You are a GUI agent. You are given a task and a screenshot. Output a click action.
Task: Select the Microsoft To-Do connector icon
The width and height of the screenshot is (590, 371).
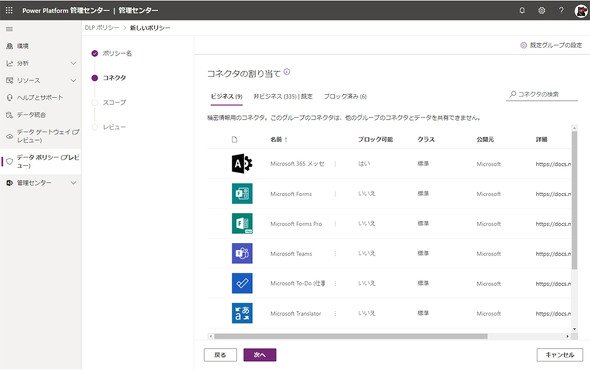(x=242, y=283)
